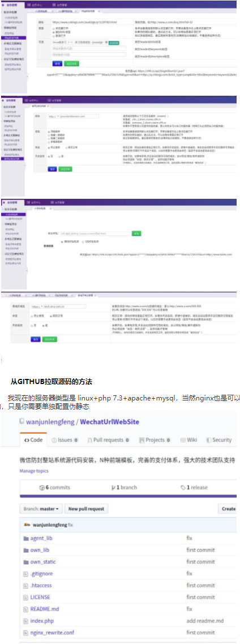Click the Manage topics link

34,471
